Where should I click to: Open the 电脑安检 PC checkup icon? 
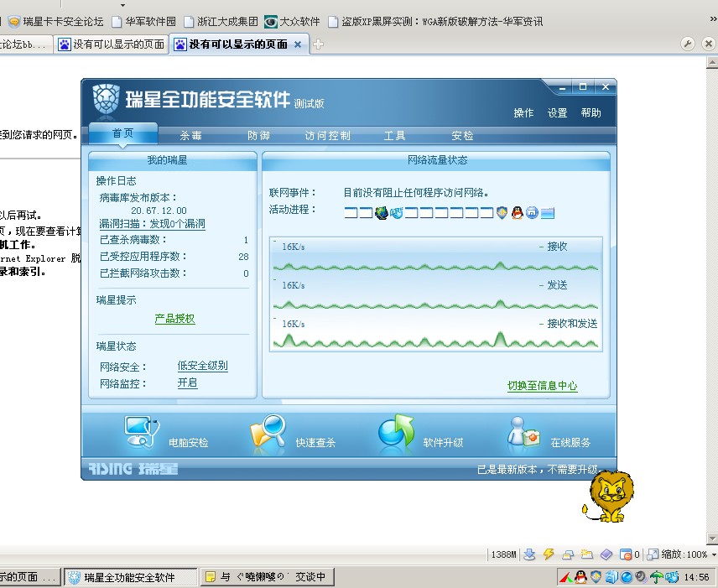[x=142, y=431]
